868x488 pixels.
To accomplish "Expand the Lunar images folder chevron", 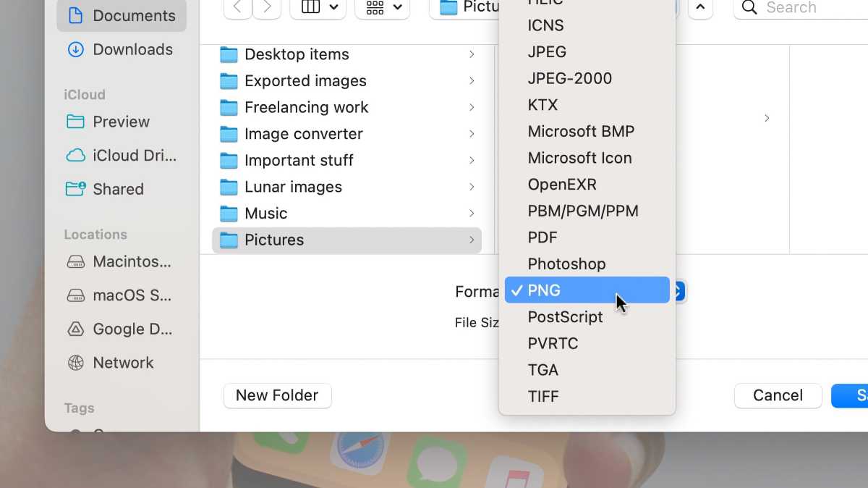I will point(472,187).
